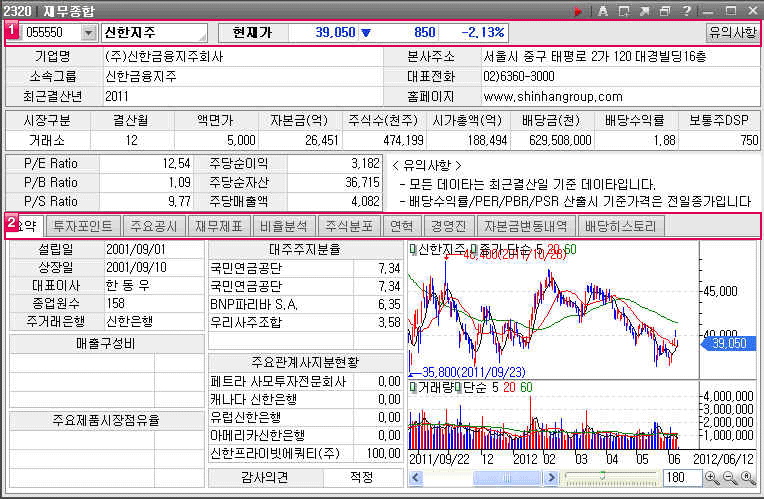Switch to the 재무제표 tab

pos(219,226)
